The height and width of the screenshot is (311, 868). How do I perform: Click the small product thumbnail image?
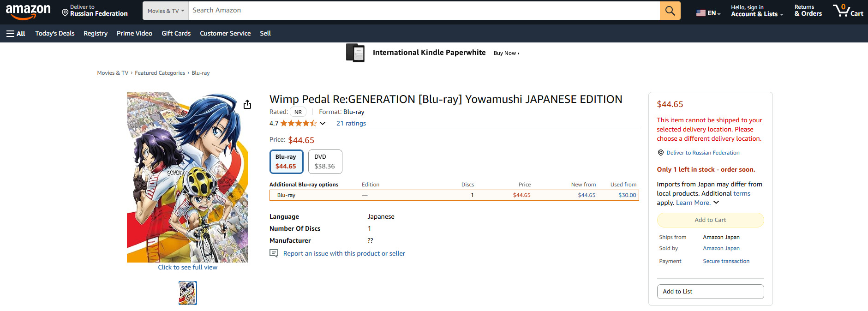(188, 293)
